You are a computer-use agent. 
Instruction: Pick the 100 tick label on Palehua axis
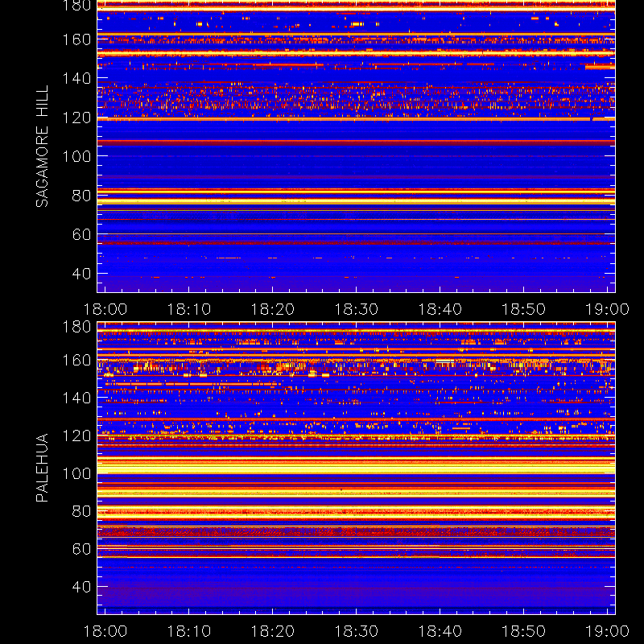[76, 474]
